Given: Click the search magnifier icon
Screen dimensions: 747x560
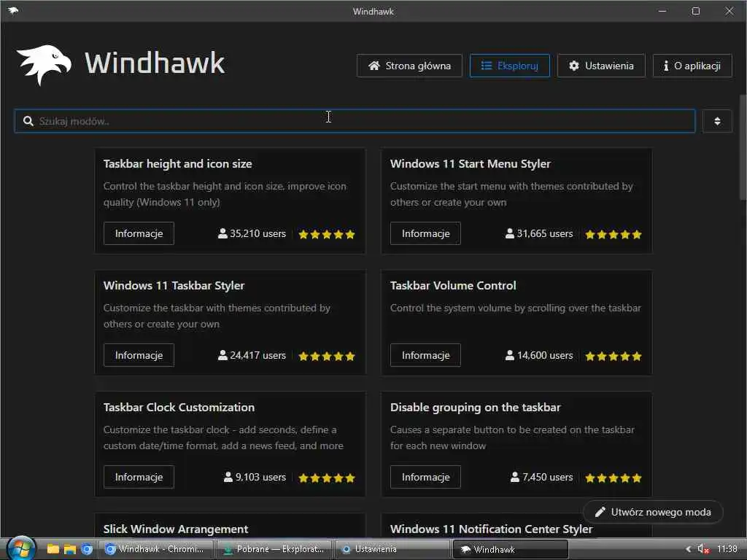Looking at the screenshot, I should 28,121.
